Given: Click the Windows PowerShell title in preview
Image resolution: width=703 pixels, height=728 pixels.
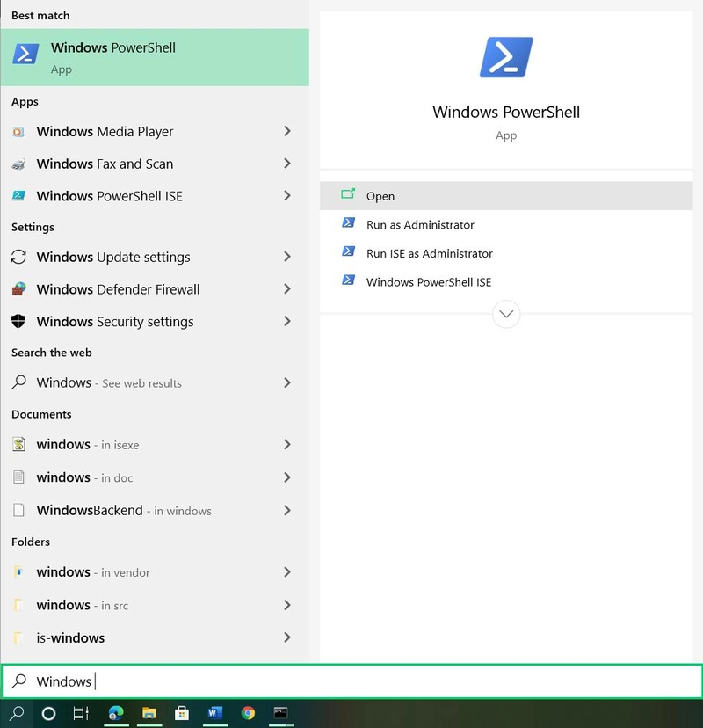Looking at the screenshot, I should (506, 112).
